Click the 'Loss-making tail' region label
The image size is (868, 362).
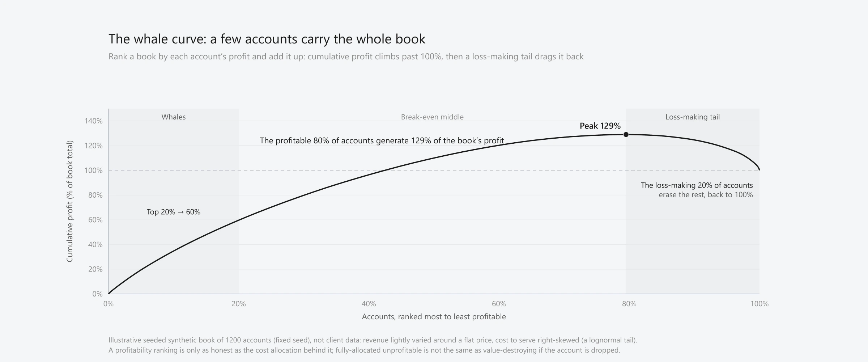pyautogui.click(x=693, y=117)
